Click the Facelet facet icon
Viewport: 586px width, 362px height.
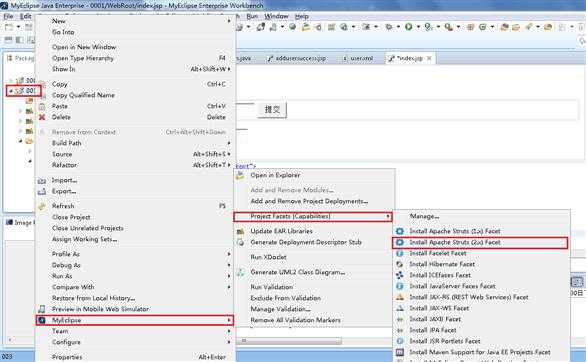400,253
